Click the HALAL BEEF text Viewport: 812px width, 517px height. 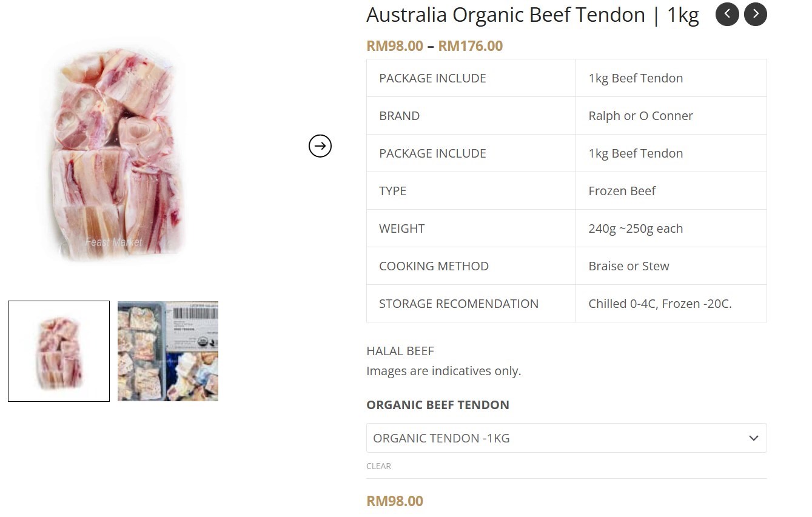tap(400, 351)
